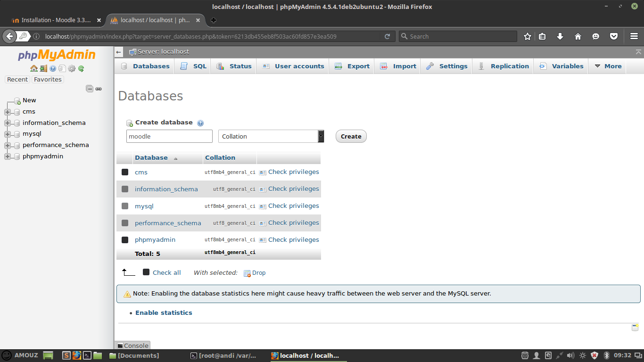The width and height of the screenshot is (644, 362).
Task: Click the Create database help icon
Action: [200, 123]
